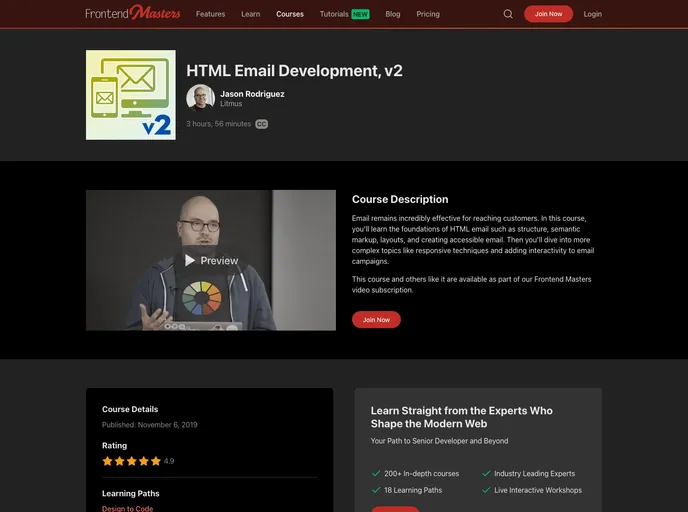
Task: Click the Login link
Action: coord(593,14)
